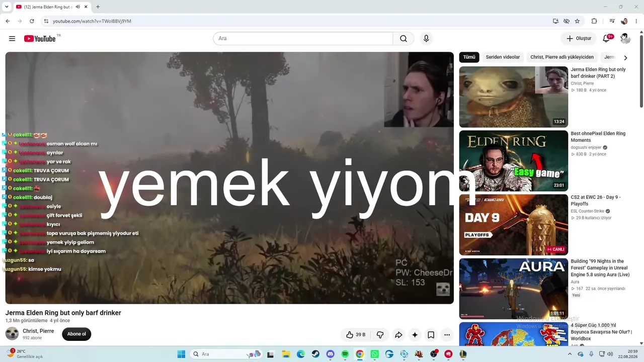Screen dimensions: 644x362
Task: Click the DAY 9 Playoffs live thumbnail
Action: point(514,225)
